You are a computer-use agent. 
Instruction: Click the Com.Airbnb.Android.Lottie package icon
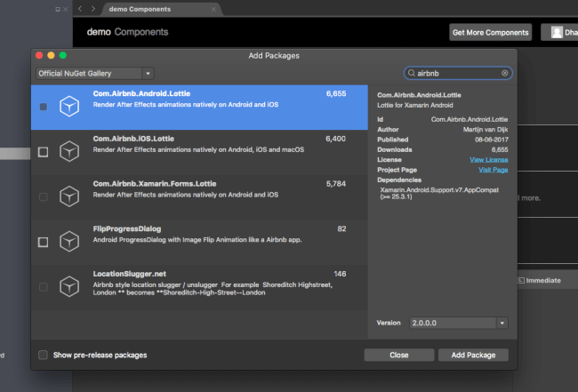[69, 107]
